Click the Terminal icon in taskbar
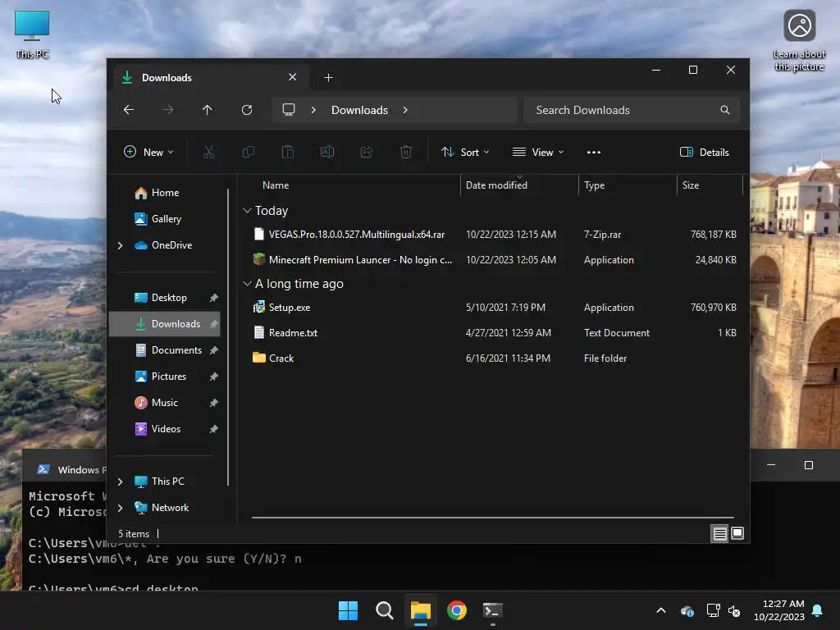840x630 pixels. pyautogui.click(x=492, y=610)
